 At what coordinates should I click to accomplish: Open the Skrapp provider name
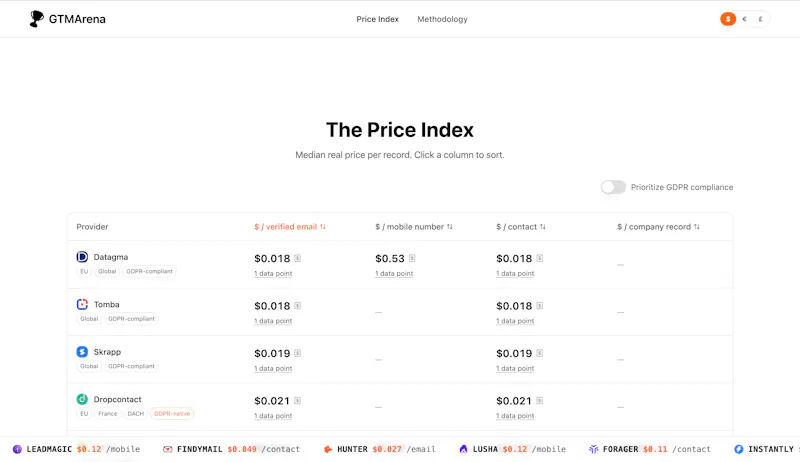[107, 352]
